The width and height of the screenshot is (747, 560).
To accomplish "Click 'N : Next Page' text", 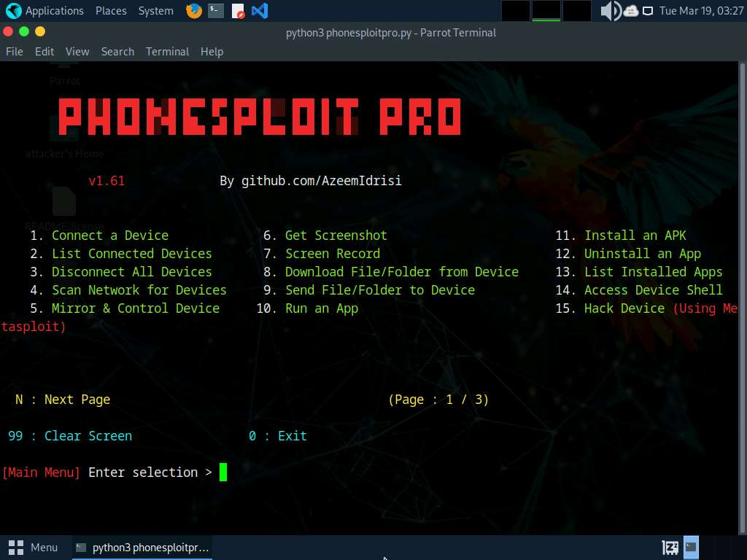I will pyautogui.click(x=63, y=400).
